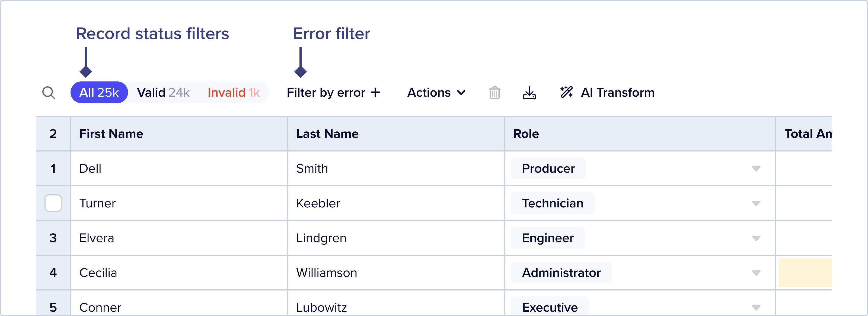The width and height of the screenshot is (868, 316).
Task: Click the AI Transform magic wand icon
Action: click(566, 92)
